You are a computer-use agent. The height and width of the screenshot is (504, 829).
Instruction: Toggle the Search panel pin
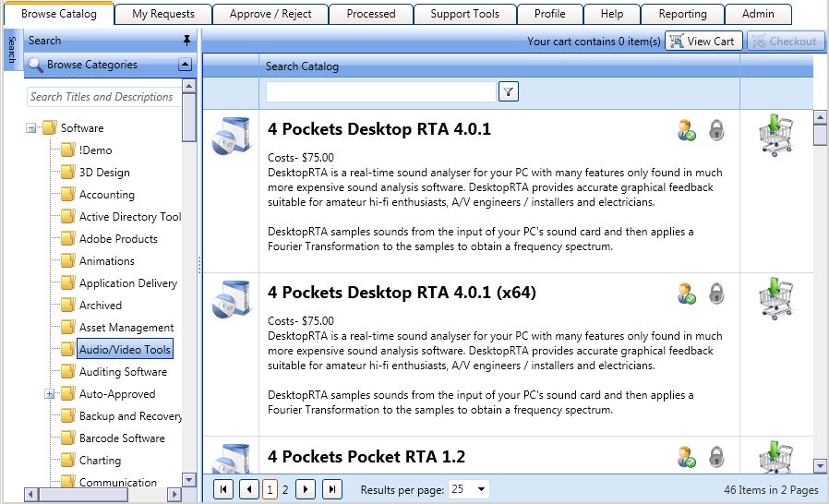click(x=186, y=41)
